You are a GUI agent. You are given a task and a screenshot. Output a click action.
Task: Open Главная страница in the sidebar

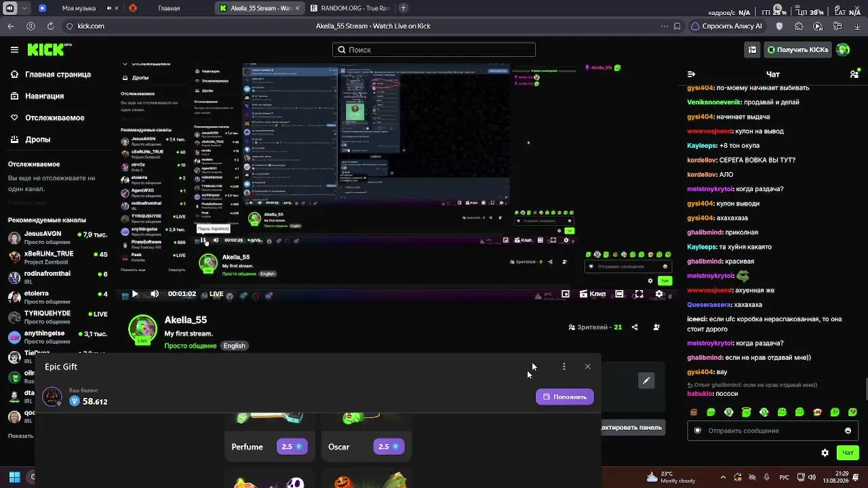[51, 75]
